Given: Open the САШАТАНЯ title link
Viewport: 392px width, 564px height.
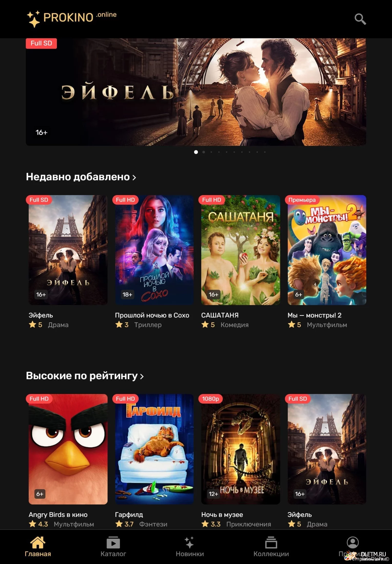Looking at the screenshot, I should coord(220,315).
